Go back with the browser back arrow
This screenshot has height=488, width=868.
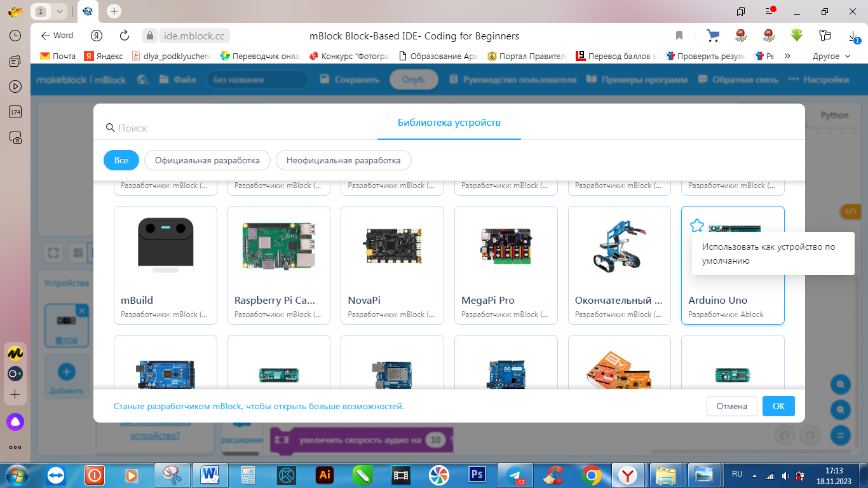click(45, 36)
